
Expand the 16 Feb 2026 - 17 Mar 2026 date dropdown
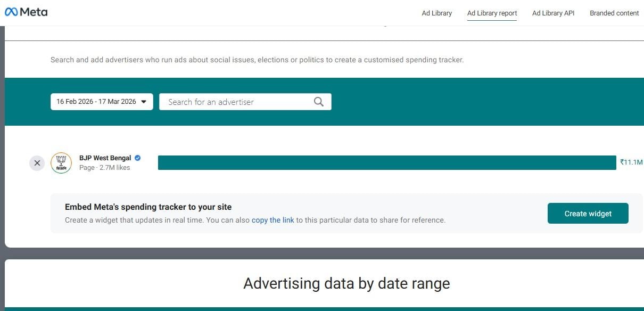(102, 102)
